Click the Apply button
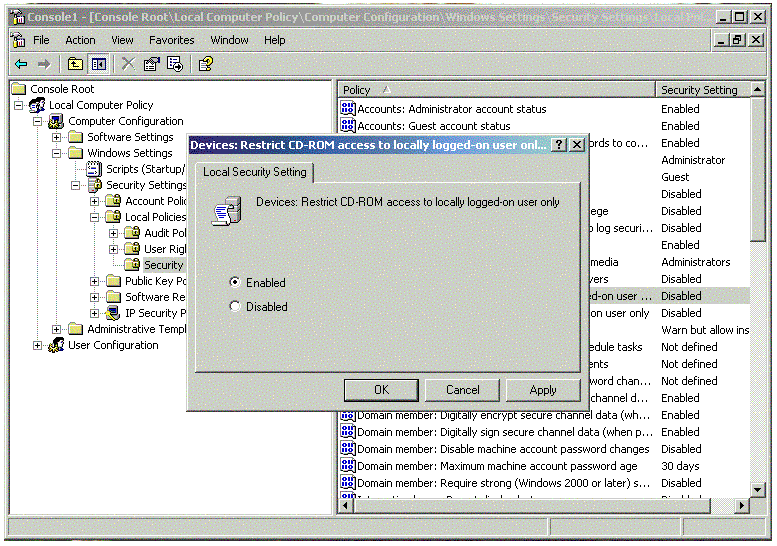 [543, 390]
